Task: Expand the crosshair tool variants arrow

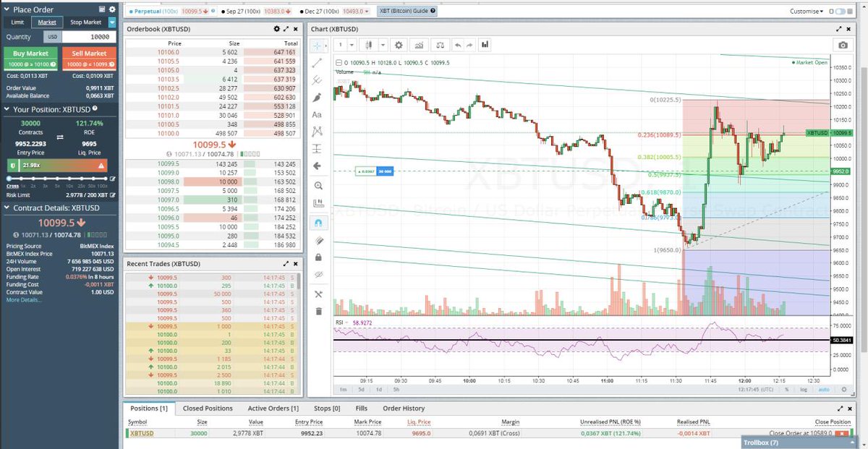Action: coord(326,46)
